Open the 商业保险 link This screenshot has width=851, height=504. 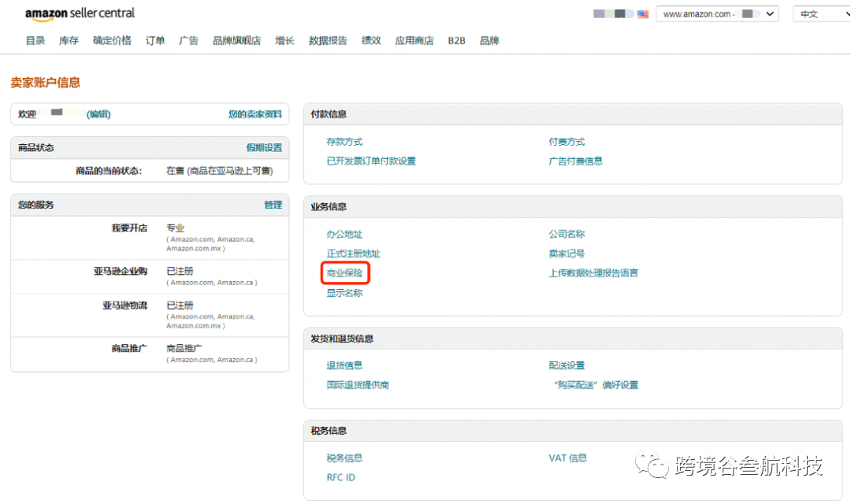344,272
